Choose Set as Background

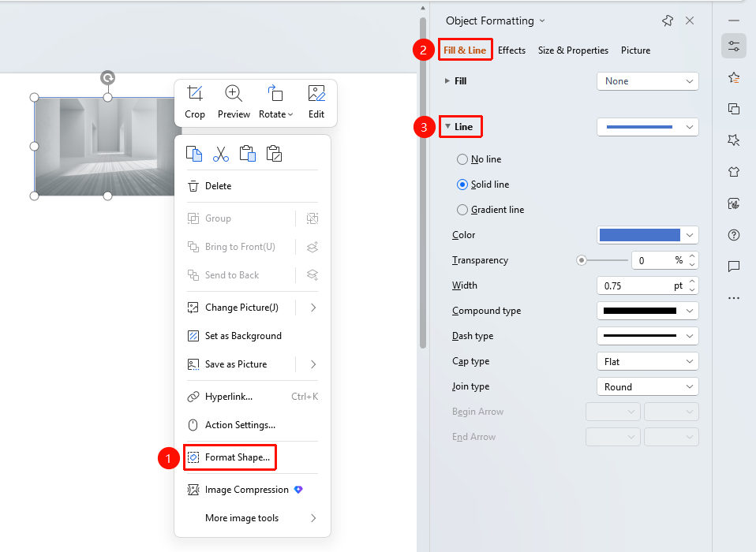253,336
